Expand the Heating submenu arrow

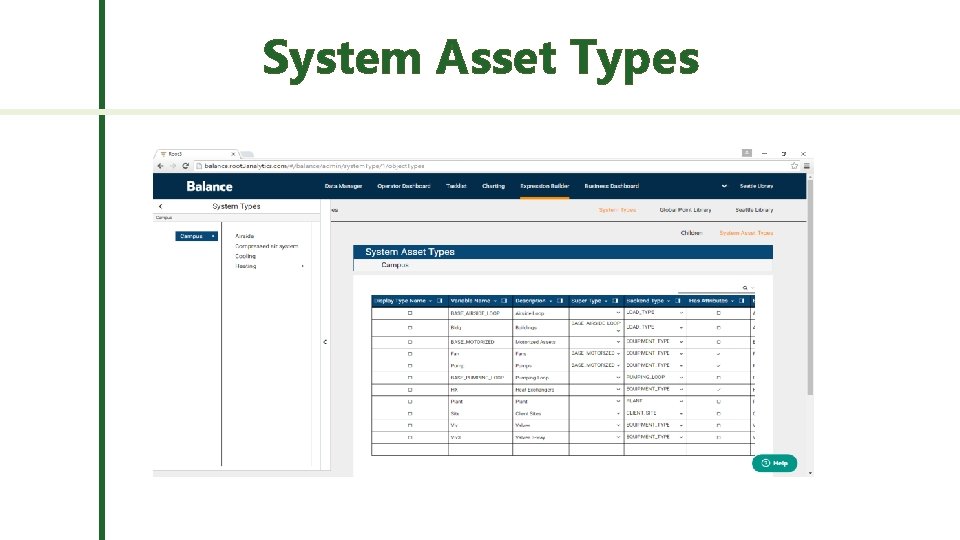(x=303, y=266)
